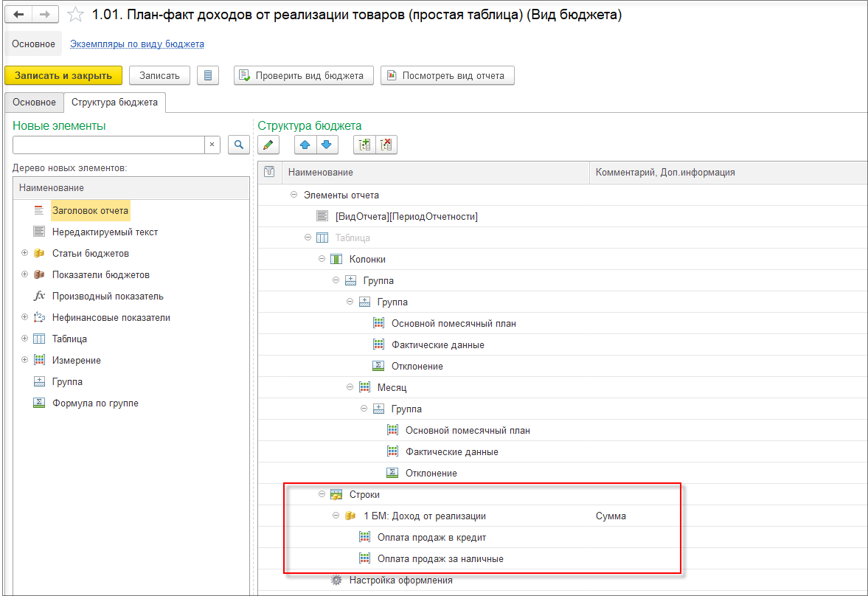Click the pencil edit icon in Структура бюджета
The width and height of the screenshot is (868, 596).
pos(268,145)
